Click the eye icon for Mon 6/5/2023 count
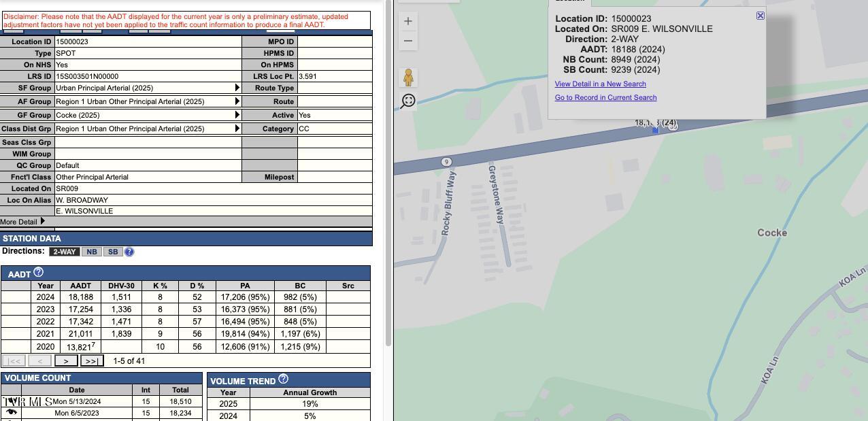Viewport: 868px width, 421px height. coord(11,413)
